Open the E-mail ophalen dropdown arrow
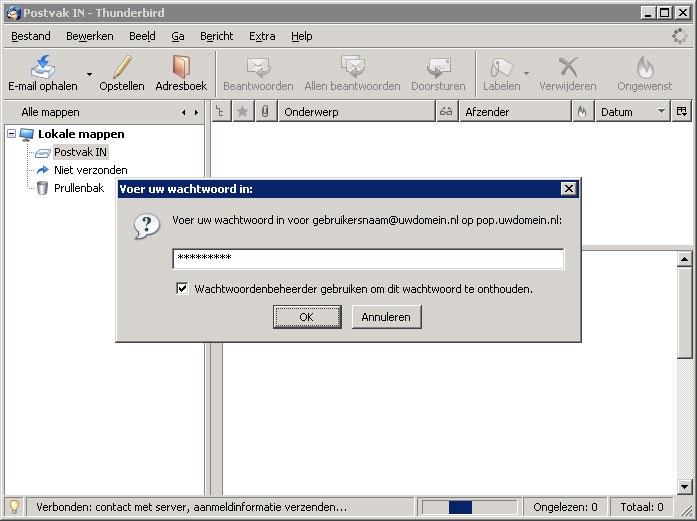Viewport: 697px width, 521px height. click(89, 74)
